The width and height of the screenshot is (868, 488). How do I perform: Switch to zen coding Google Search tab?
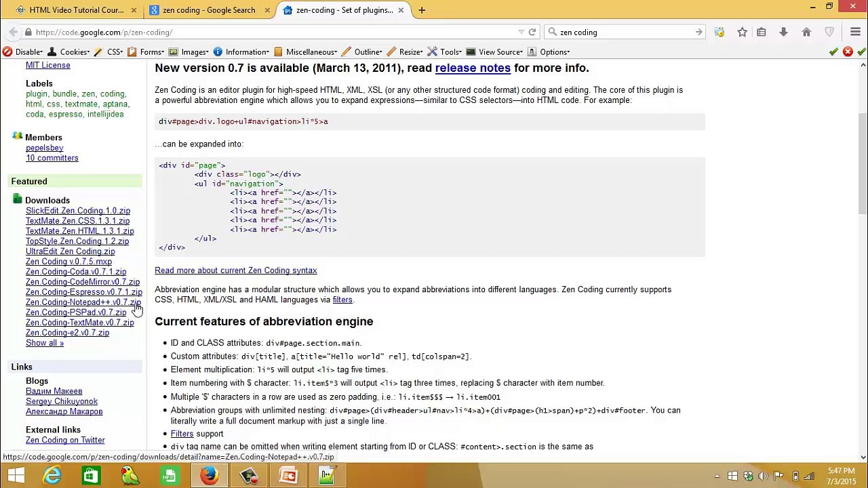click(208, 10)
